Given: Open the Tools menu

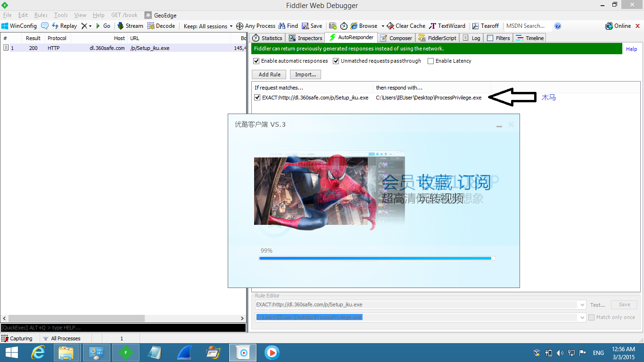Looking at the screenshot, I should tap(61, 15).
